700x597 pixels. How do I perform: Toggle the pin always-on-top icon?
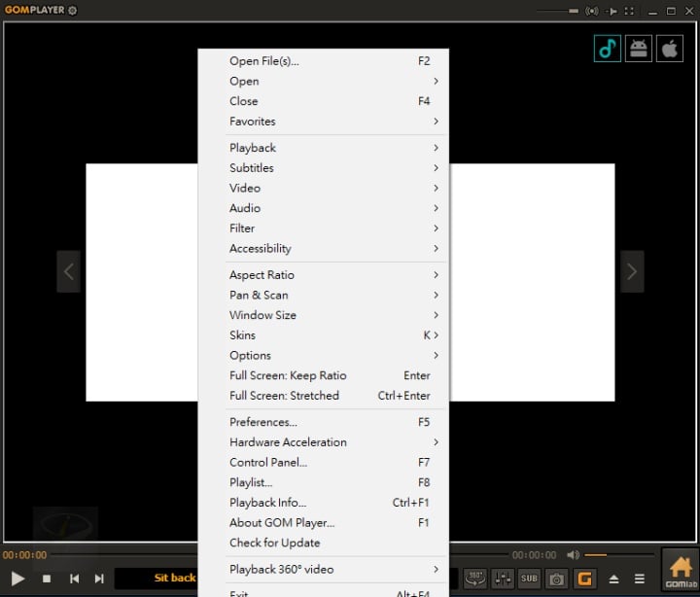pyautogui.click(x=611, y=11)
